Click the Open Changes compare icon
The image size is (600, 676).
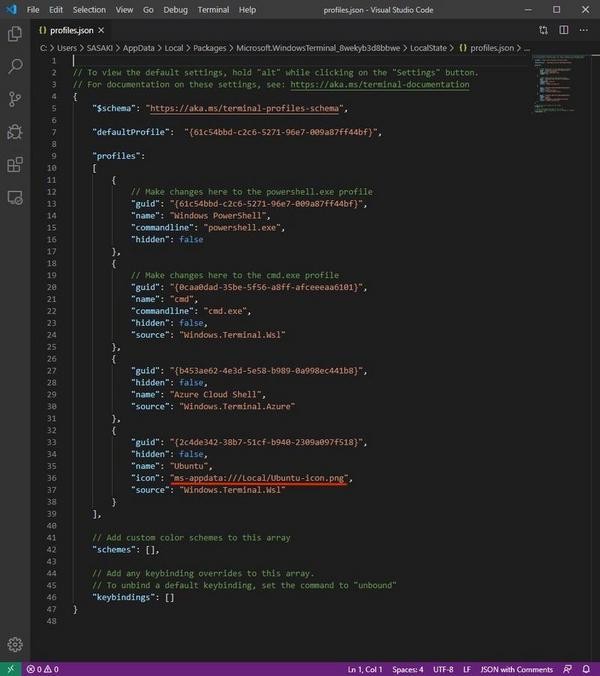pos(543,30)
